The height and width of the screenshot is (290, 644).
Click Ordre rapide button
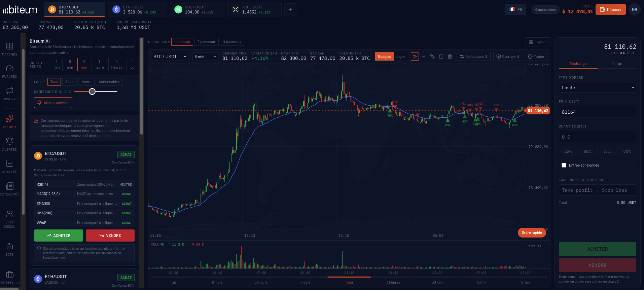coord(532,232)
